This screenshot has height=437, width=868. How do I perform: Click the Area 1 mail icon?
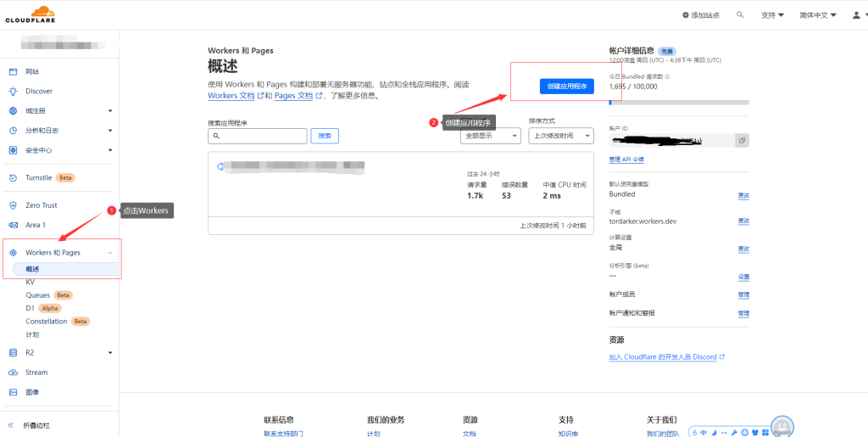[x=14, y=225]
